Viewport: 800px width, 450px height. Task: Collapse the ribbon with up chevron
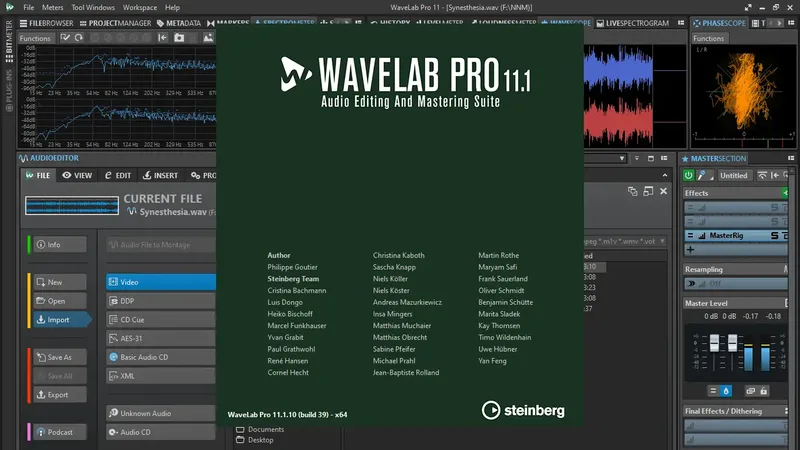coord(664,176)
